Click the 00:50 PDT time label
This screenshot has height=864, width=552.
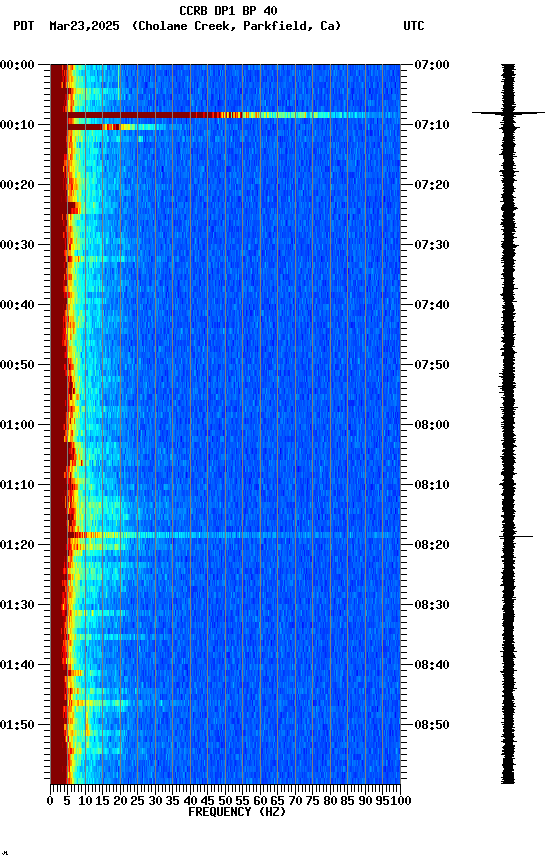tap(17, 365)
